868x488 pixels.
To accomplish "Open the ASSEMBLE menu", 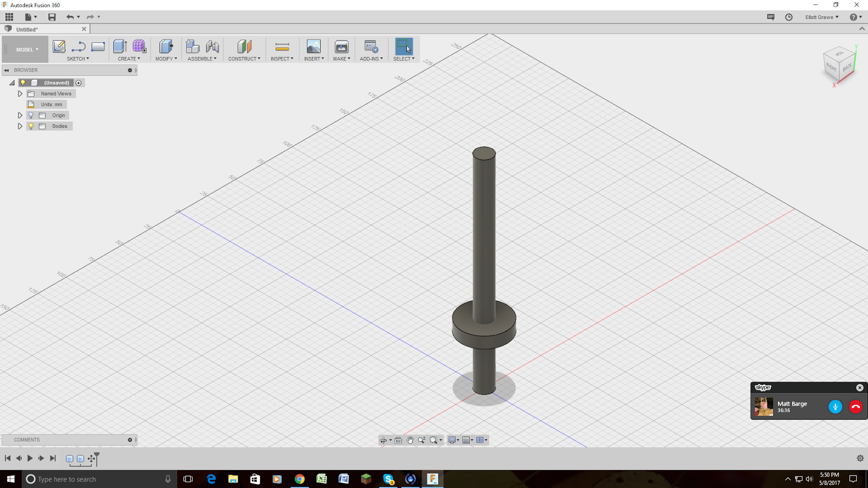I will pos(202,59).
